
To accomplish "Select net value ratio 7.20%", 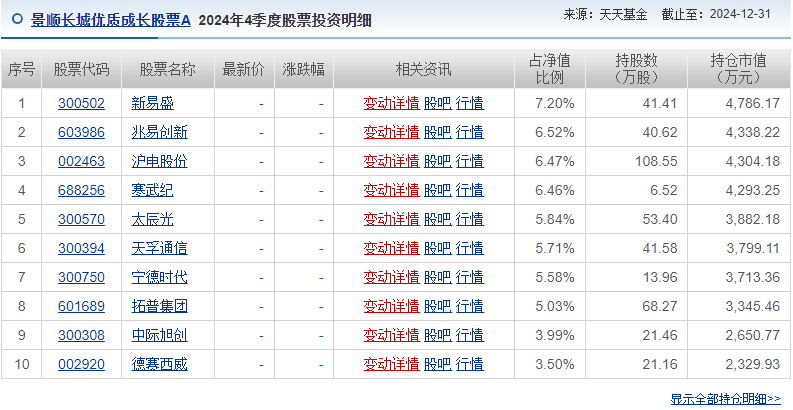I will [555, 104].
